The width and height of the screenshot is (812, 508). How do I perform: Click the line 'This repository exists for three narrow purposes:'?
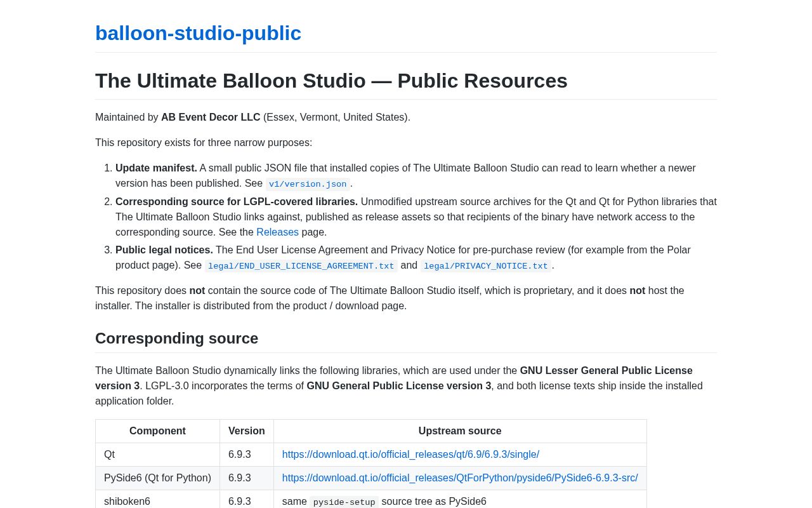(x=204, y=143)
